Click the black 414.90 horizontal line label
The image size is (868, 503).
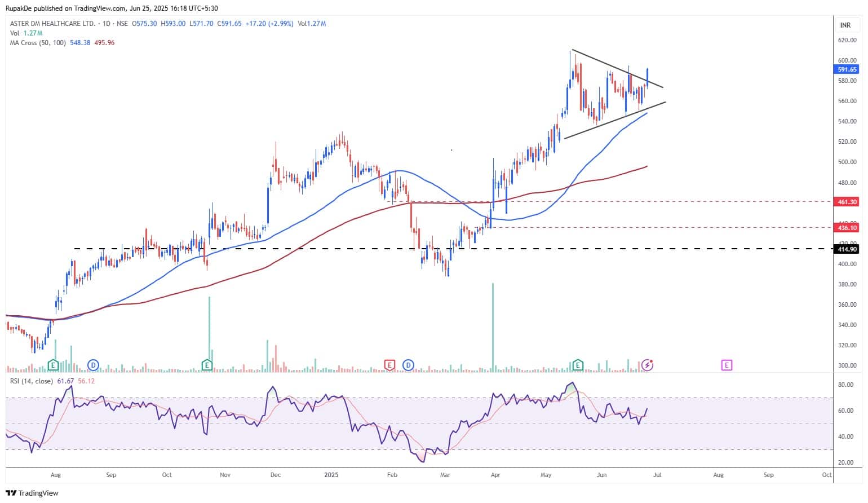(x=847, y=249)
